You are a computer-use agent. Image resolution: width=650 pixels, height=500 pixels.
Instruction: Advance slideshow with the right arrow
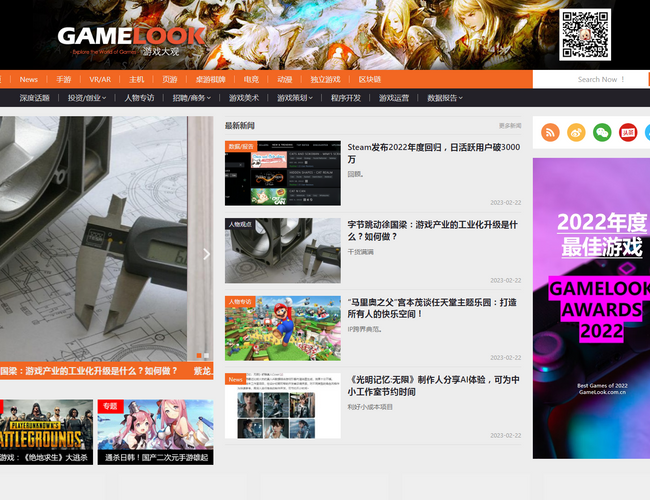[x=206, y=254]
